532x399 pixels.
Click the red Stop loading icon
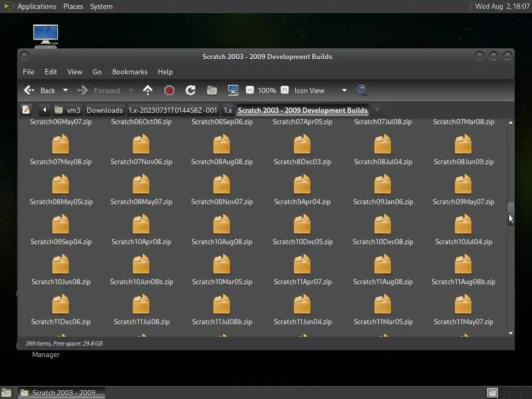pyautogui.click(x=169, y=90)
